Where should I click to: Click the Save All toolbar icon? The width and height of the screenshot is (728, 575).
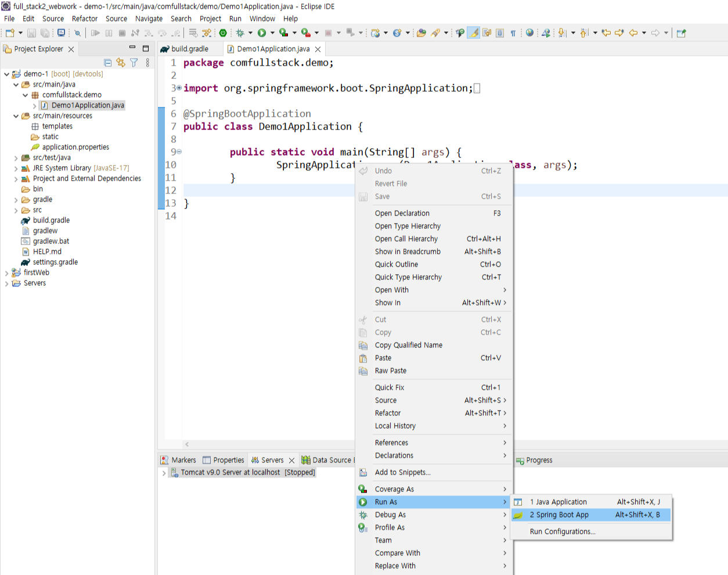tap(45, 33)
